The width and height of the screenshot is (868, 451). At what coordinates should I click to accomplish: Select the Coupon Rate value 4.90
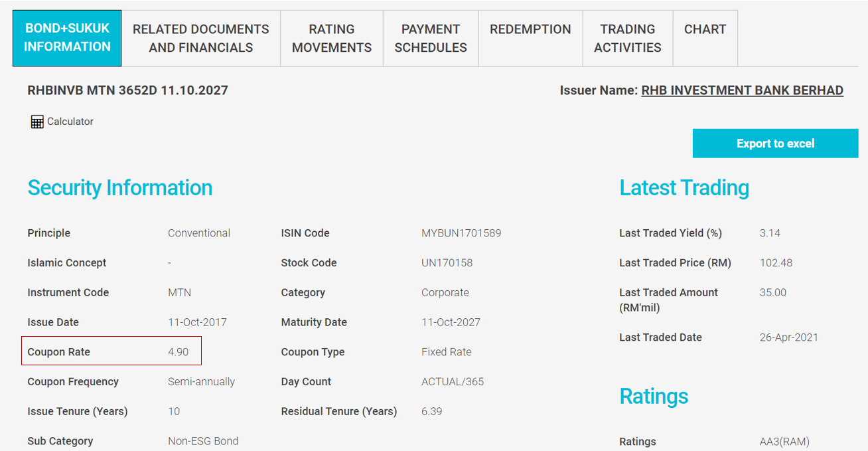179,352
